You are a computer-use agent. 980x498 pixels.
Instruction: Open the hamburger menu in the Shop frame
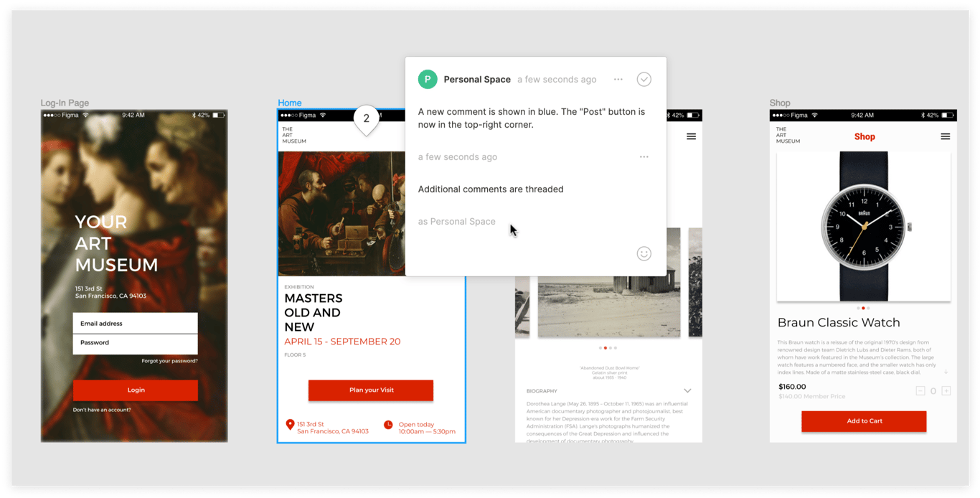(945, 136)
